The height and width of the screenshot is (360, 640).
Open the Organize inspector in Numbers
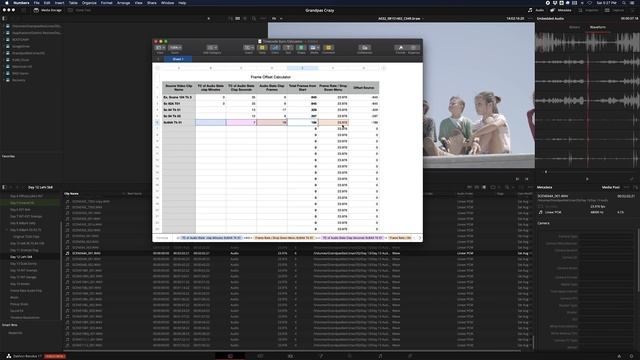pos(413,49)
